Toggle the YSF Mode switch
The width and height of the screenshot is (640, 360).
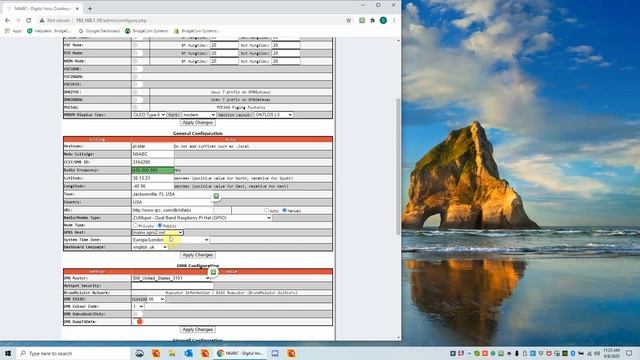coord(138,45)
